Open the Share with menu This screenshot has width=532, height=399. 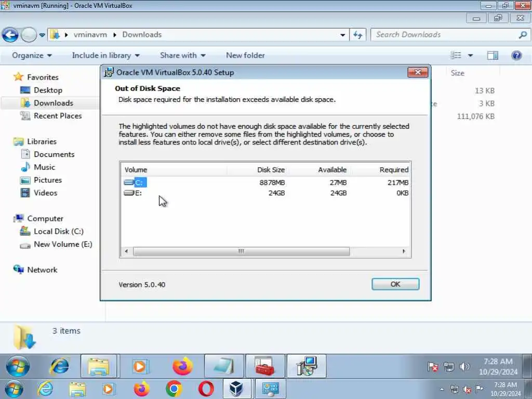[x=182, y=55]
